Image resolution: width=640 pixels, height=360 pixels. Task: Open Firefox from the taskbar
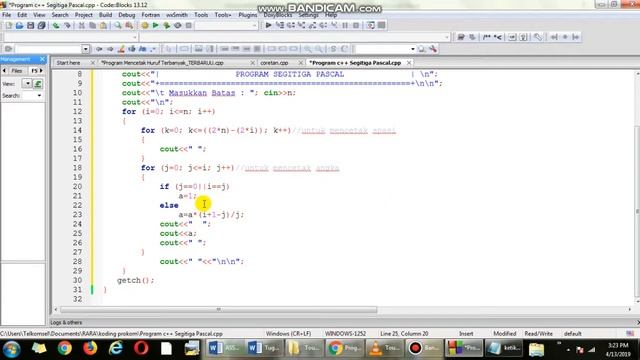pos(90,348)
